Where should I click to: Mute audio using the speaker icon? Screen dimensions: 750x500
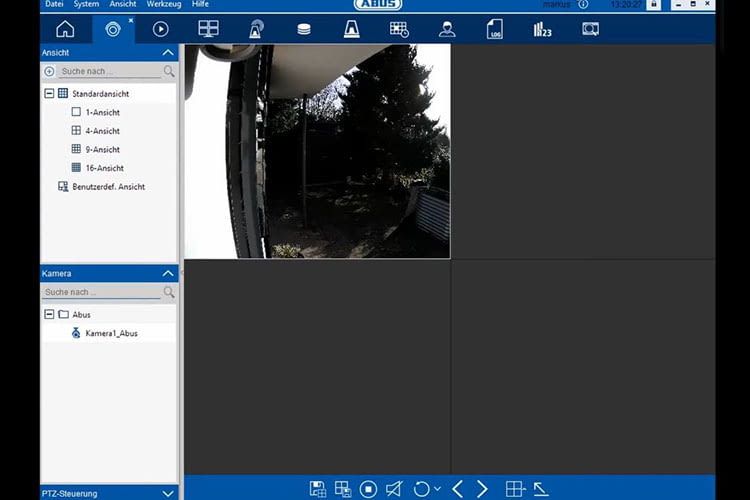394,488
